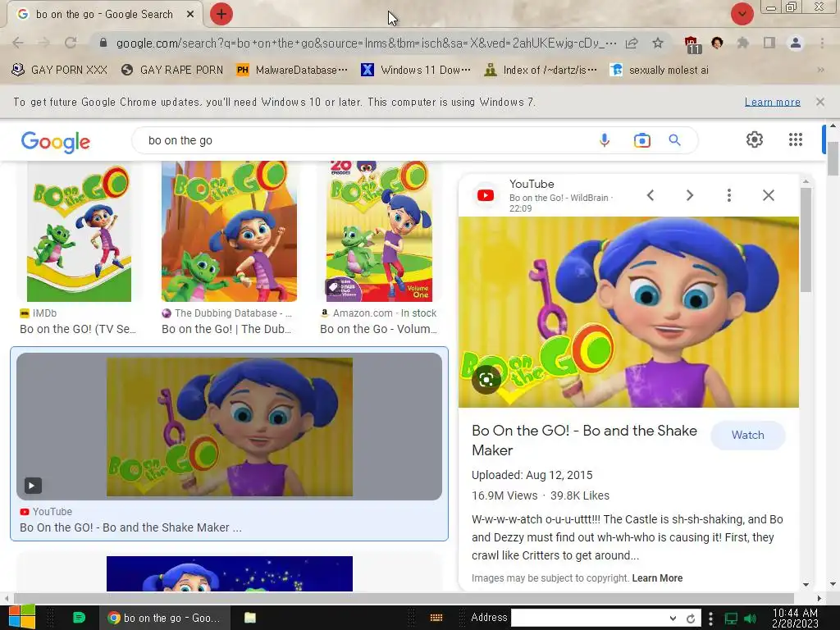This screenshot has width=840, height=630.
Task: Share this page using the share icon
Action: click(632, 43)
